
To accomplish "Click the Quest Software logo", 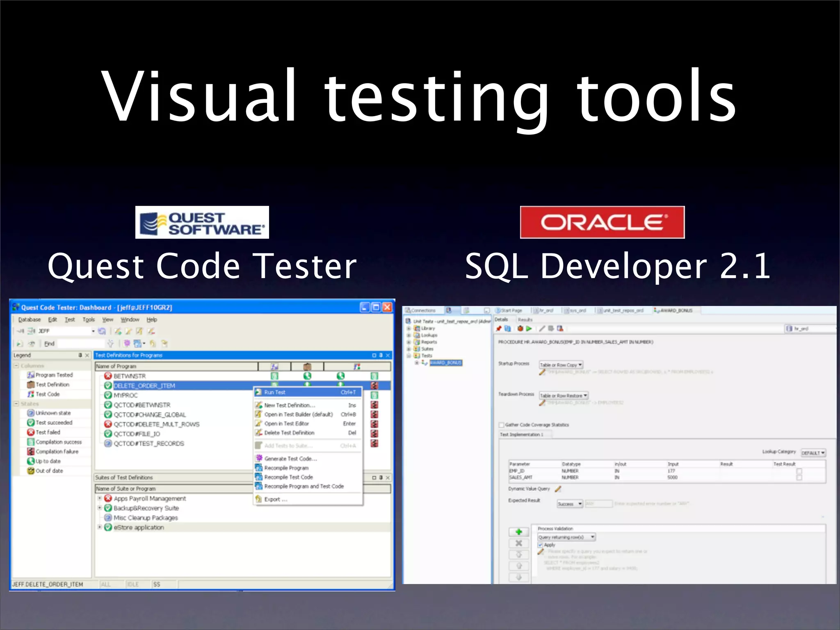I will pyautogui.click(x=202, y=222).
